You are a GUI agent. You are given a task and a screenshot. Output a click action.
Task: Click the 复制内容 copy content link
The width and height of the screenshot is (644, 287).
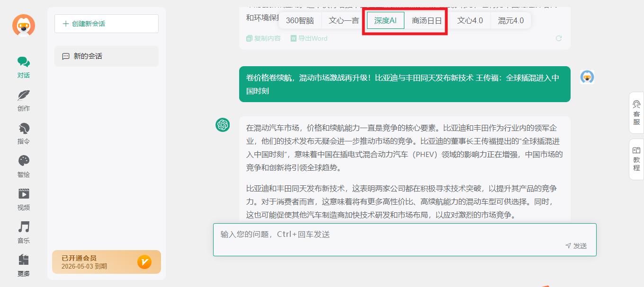click(264, 38)
